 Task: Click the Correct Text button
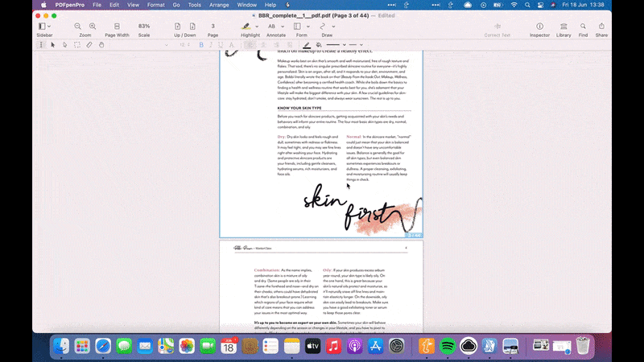pos(497,30)
